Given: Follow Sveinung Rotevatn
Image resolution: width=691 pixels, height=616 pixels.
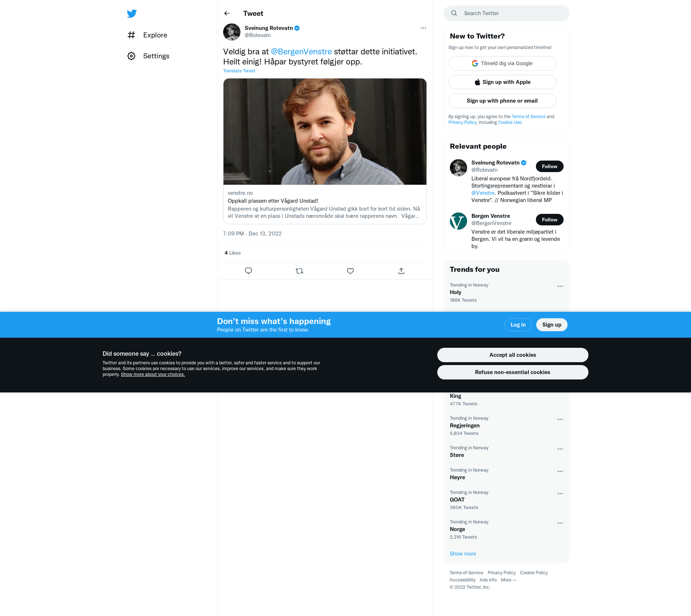Looking at the screenshot, I should pyautogui.click(x=550, y=166).
